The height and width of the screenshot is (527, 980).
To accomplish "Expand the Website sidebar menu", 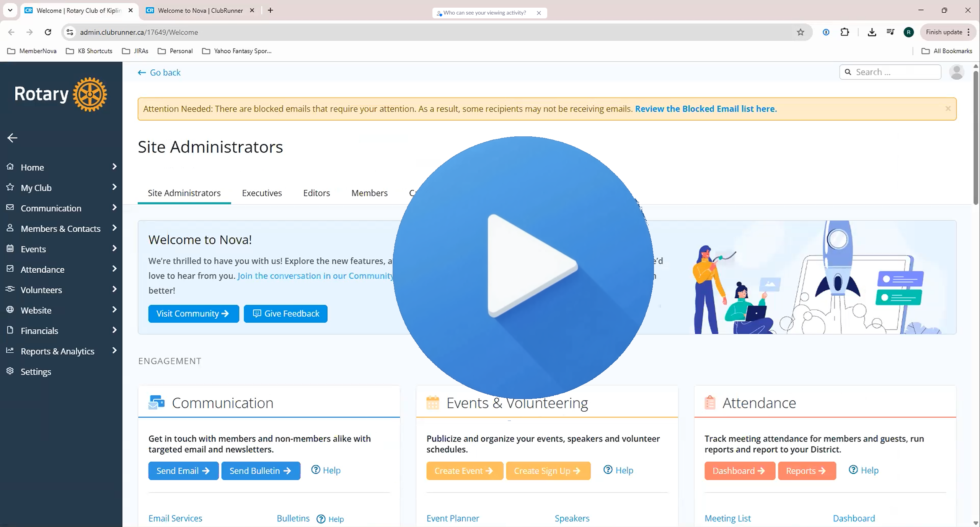I will tap(114, 309).
